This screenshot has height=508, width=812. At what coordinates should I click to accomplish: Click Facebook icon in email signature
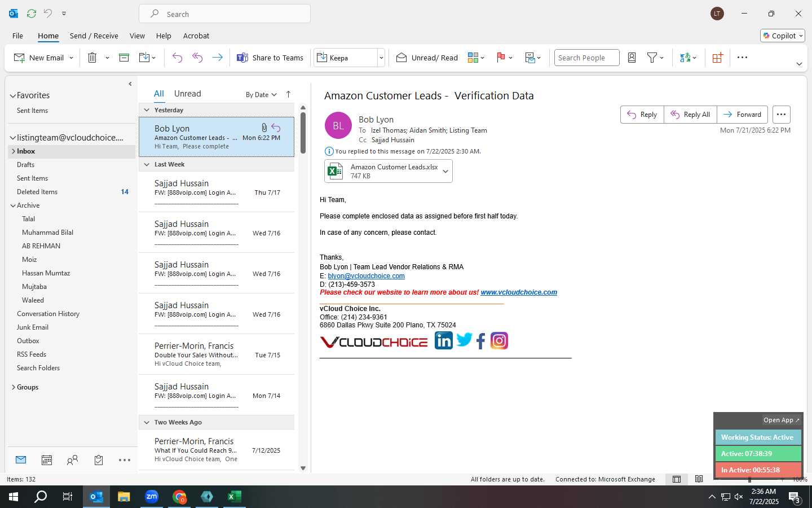point(481,341)
